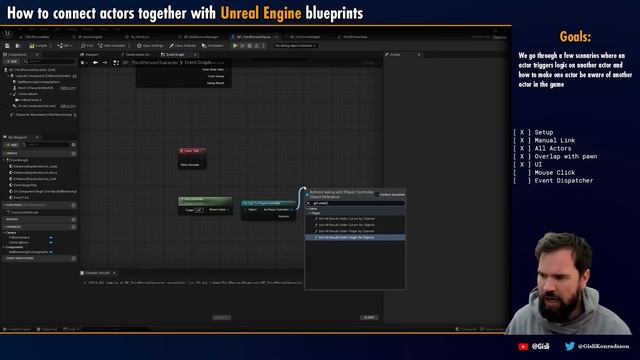Add an event dispatcher with its plus icon
The width and height of the screenshot is (640, 360).
(73, 258)
